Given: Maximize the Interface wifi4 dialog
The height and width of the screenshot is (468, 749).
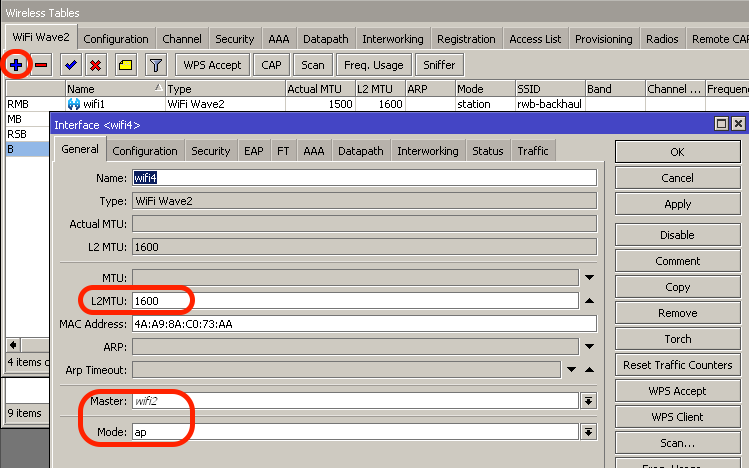Looking at the screenshot, I should pos(720,124).
